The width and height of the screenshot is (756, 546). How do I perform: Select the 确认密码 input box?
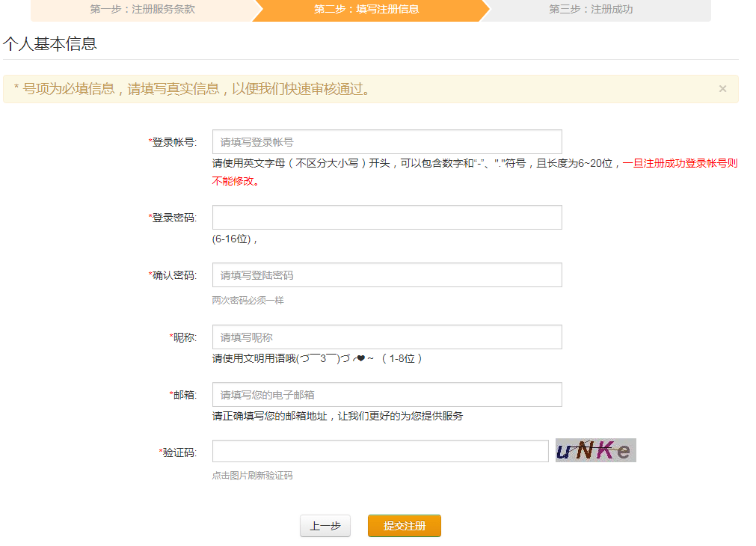point(387,275)
